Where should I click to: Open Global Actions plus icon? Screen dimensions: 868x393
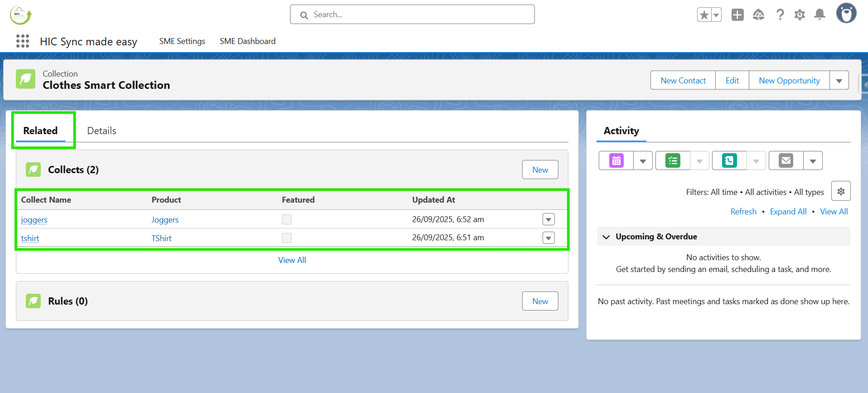(x=737, y=15)
